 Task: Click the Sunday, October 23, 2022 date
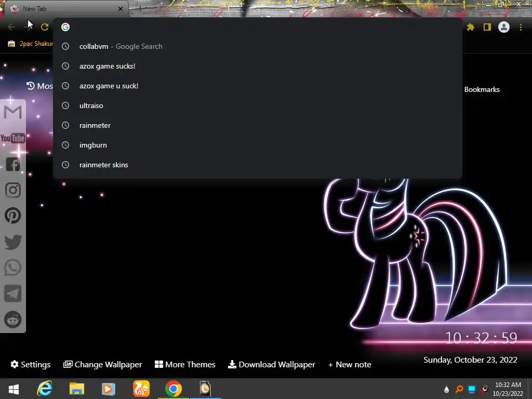tap(470, 360)
